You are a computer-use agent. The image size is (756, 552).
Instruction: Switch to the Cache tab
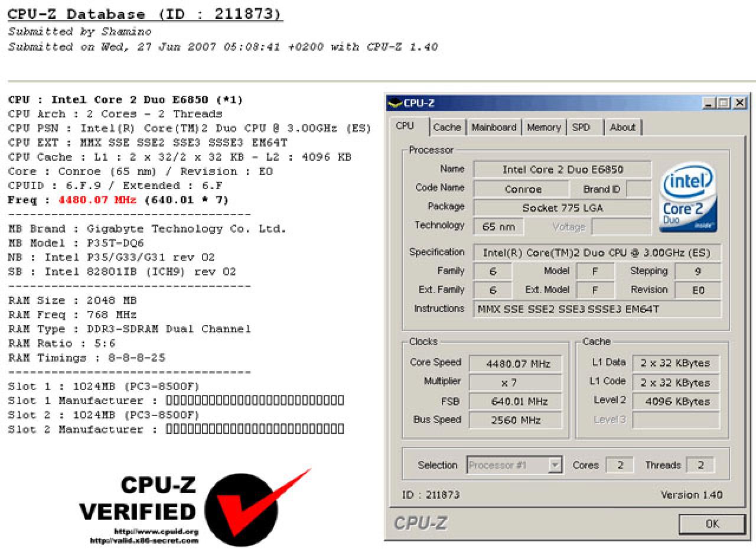point(447,127)
